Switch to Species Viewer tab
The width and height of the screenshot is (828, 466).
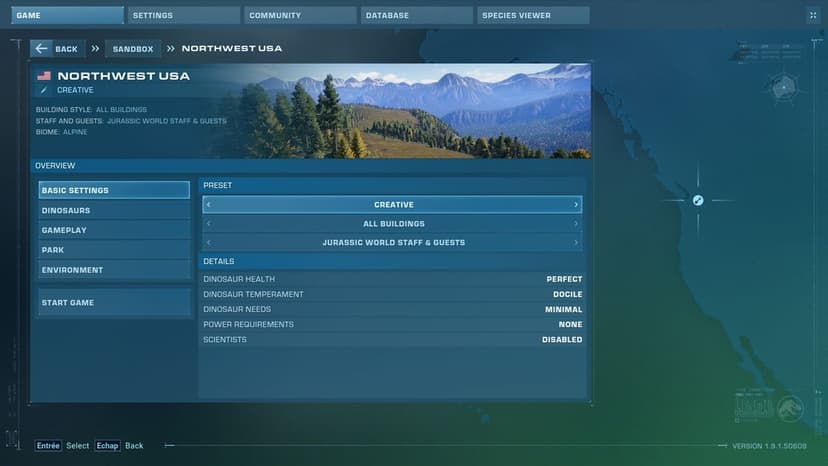pos(533,15)
